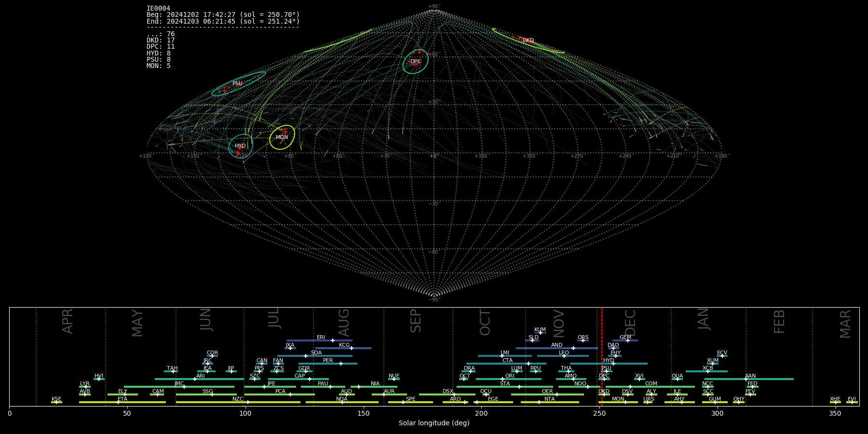The width and height of the screenshot is (868, 434).
Task: Click the JAN month label
Action: [703, 319]
